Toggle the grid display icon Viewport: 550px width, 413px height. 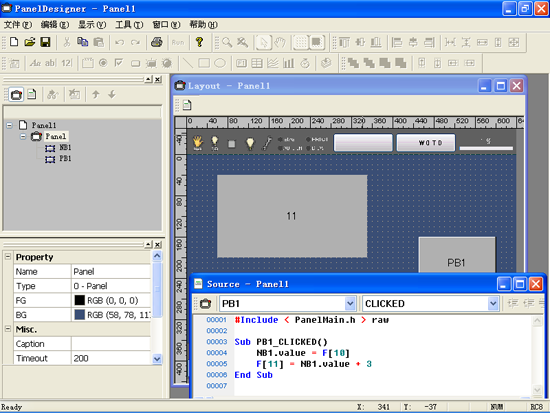[301, 42]
